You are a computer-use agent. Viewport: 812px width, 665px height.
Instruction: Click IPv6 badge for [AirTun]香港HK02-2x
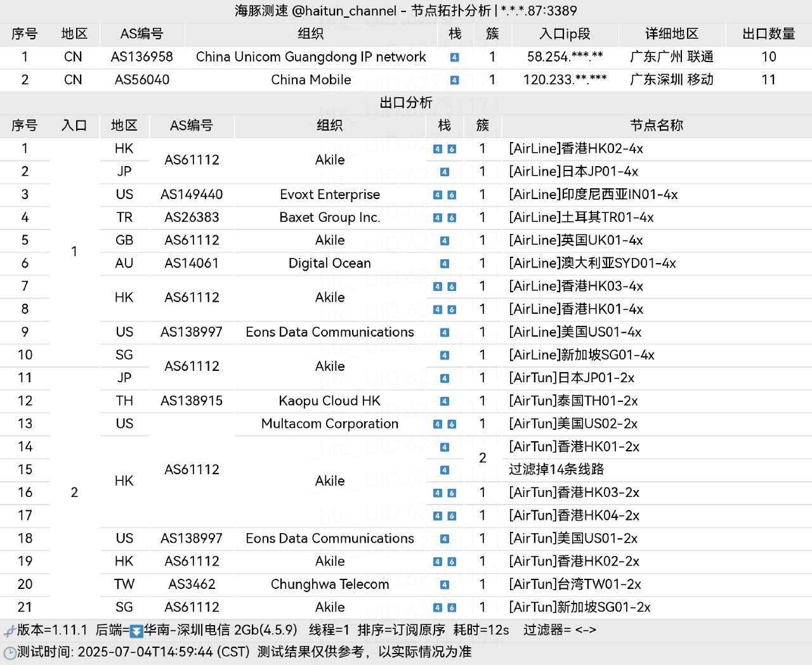[452, 562]
